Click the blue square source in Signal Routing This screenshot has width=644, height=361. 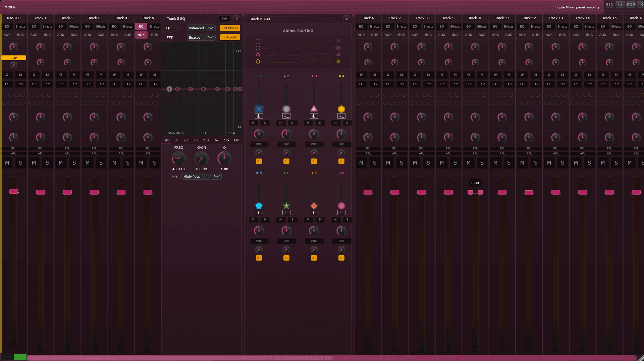point(258,41)
